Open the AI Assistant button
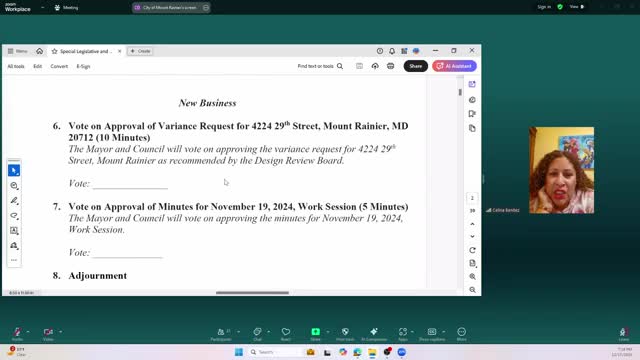The image size is (640, 360). [x=454, y=66]
